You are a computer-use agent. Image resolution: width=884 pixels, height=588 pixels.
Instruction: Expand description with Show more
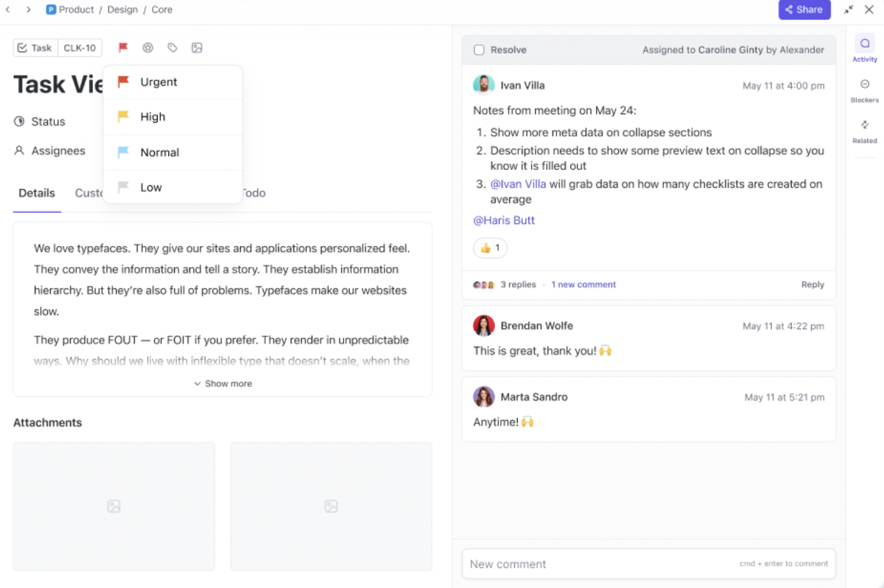pos(223,383)
